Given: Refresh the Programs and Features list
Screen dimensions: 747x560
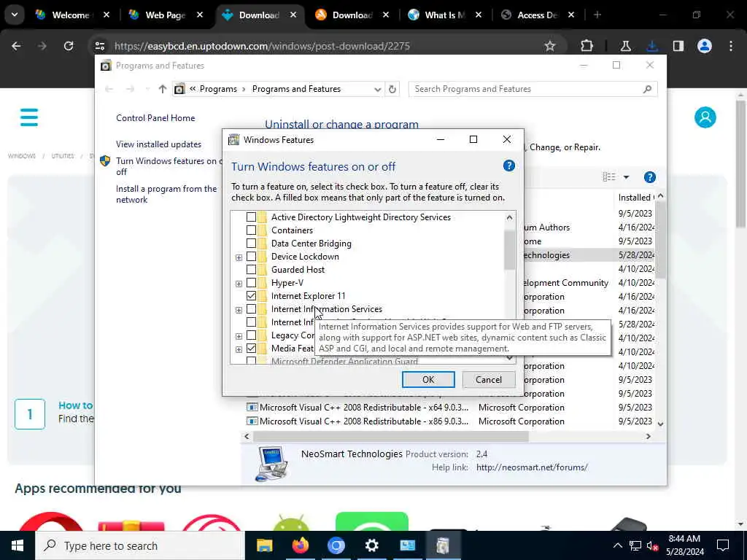Looking at the screenshot, I should coord(392,89).
